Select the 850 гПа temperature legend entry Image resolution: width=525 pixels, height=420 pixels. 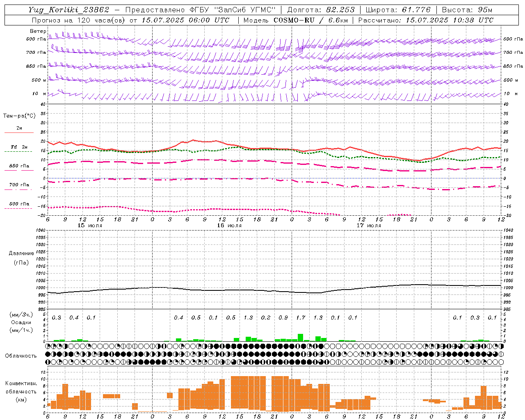click(19, 166)
